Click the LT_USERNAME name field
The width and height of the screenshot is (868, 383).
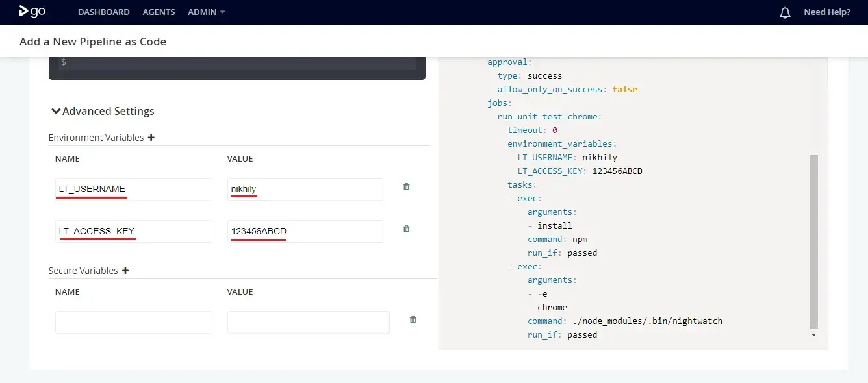[133, 190]
